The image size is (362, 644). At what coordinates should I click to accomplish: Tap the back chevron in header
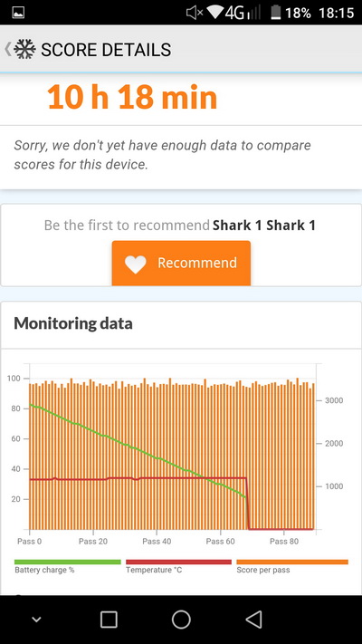click(x=7, y=49)
